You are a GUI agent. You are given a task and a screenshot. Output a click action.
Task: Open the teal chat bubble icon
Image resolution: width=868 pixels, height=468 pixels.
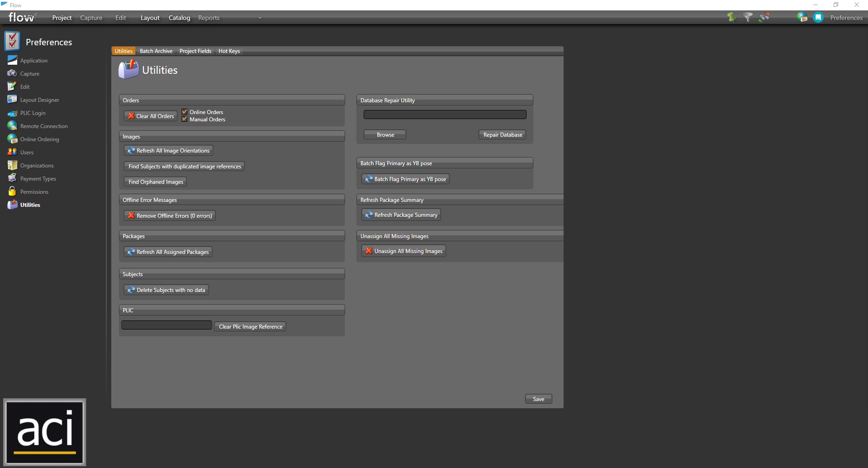pyautogui.click(x=818, y=17)
